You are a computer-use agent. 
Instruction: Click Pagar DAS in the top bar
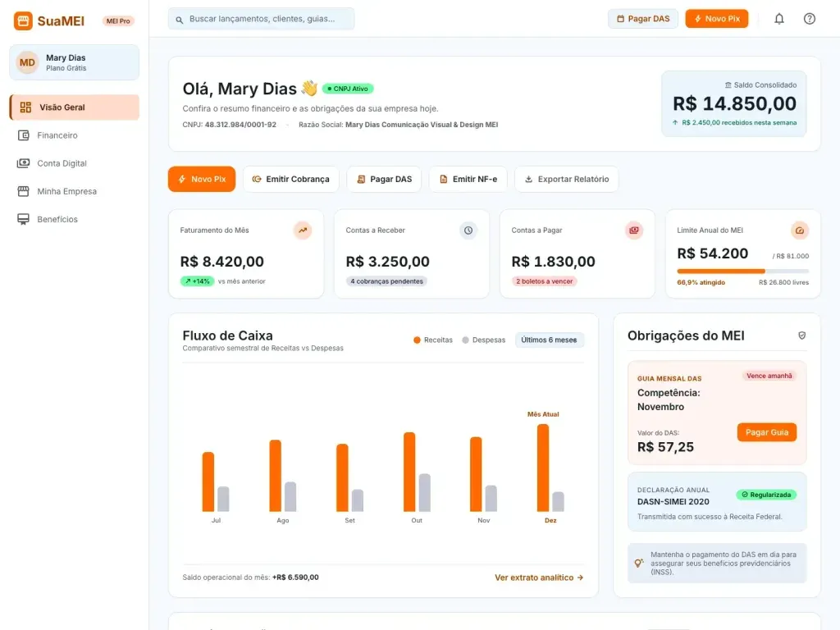click(643, 19)
